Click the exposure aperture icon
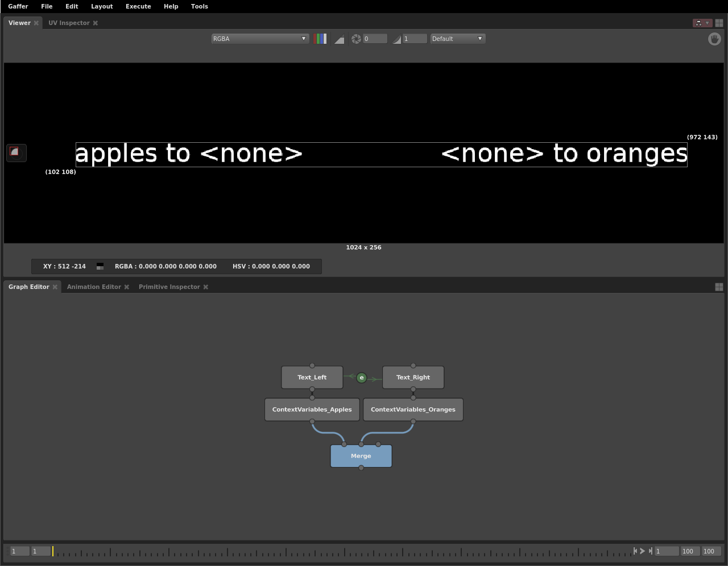 (x=356, y=39)
